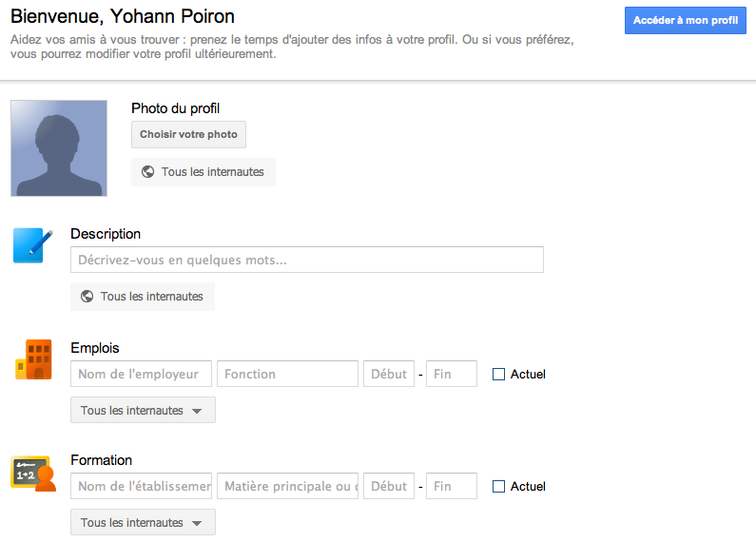Click globe icon under profile photo
Screen dimensions: 756x542
pos(147,172)
